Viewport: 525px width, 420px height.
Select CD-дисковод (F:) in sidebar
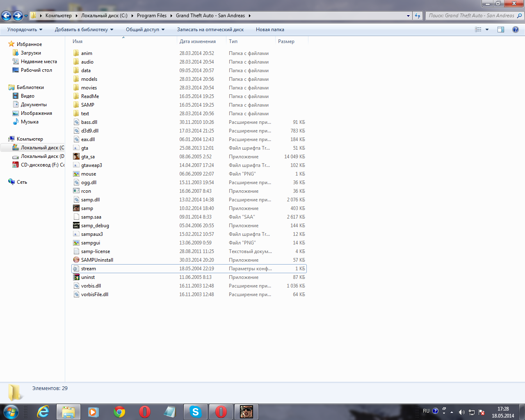tap(38, 165)
